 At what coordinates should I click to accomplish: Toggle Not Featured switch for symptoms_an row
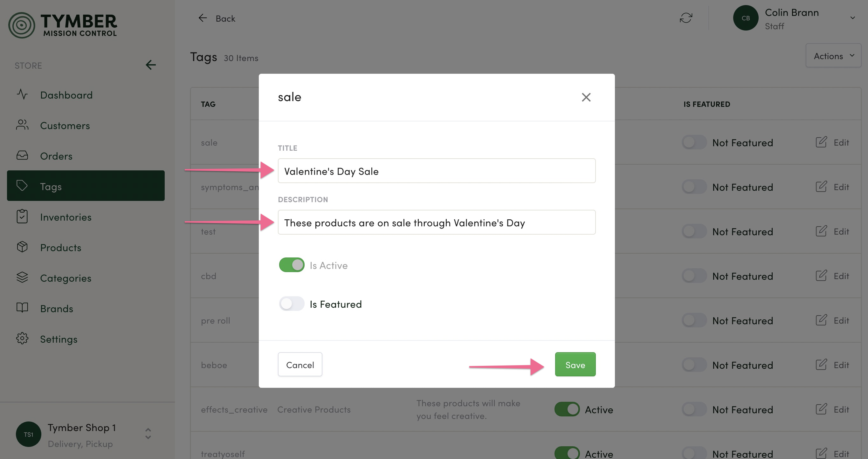[x=694, y=187]
